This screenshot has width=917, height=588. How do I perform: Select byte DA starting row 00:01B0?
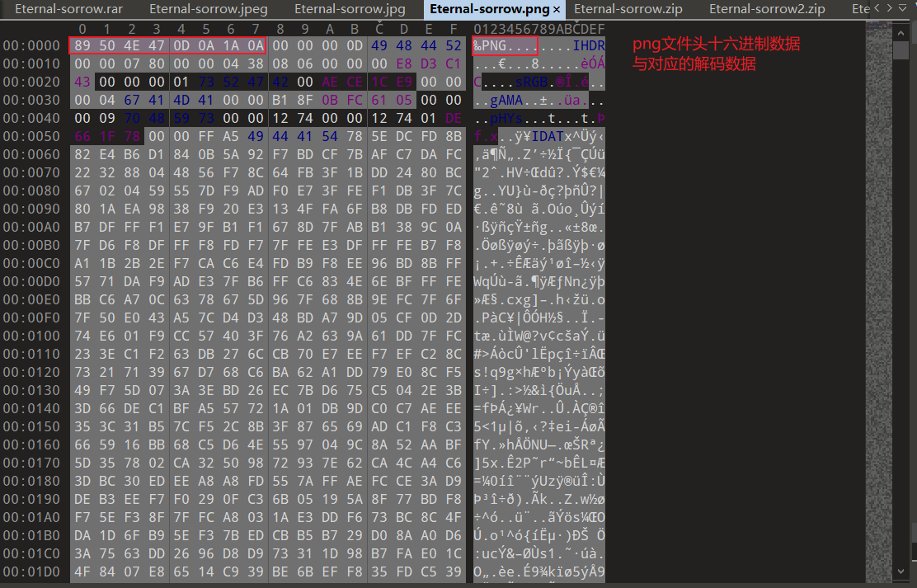click(82, 535)
